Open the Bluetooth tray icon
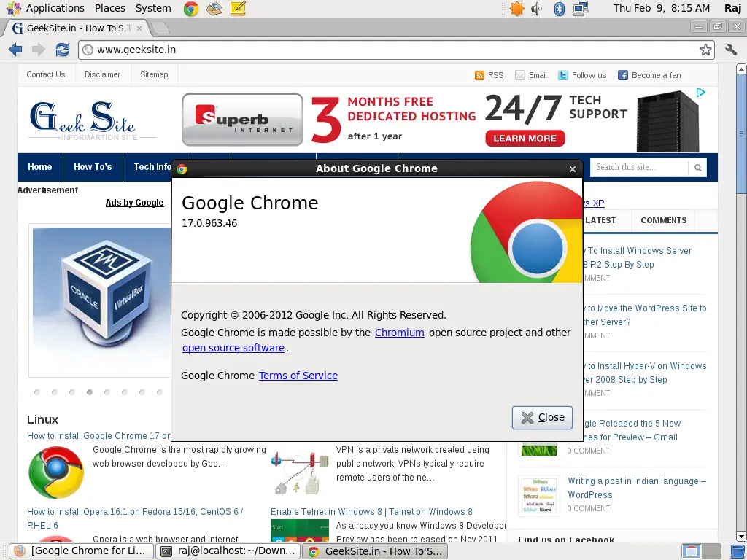This screenshot has height=560, width=747. point(560,9)
